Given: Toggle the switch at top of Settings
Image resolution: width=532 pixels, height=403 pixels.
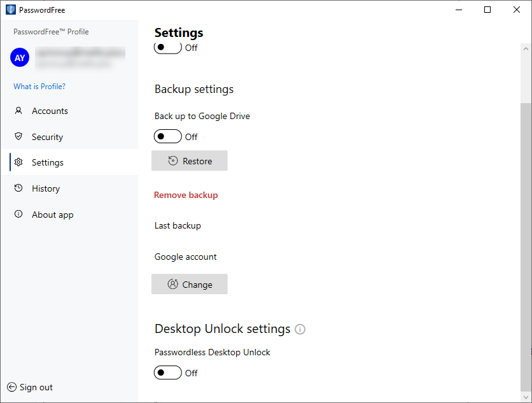Looking at the screenshot, I should pos(168,48).
